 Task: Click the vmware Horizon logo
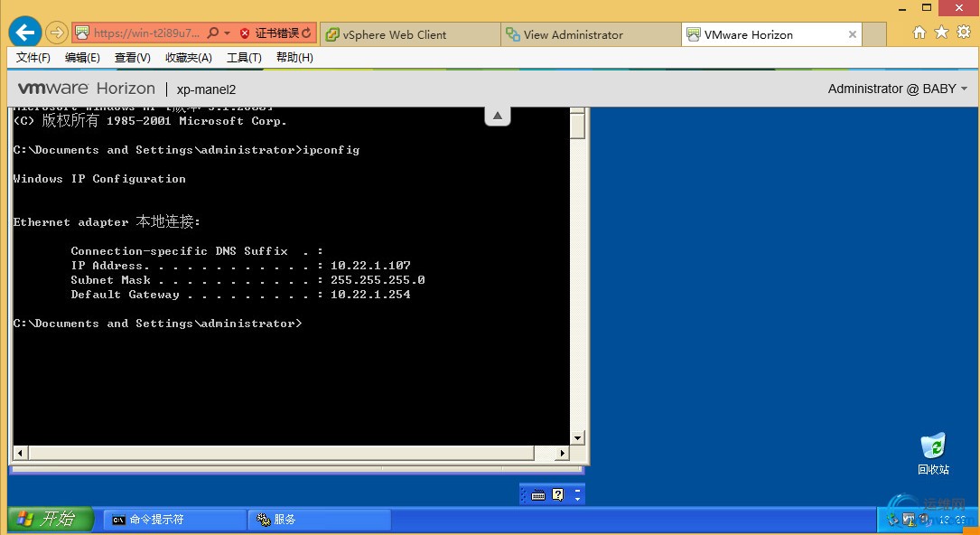coord(86,89)
